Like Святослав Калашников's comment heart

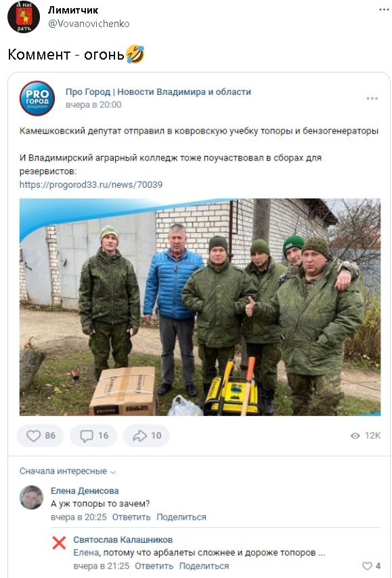372,566
